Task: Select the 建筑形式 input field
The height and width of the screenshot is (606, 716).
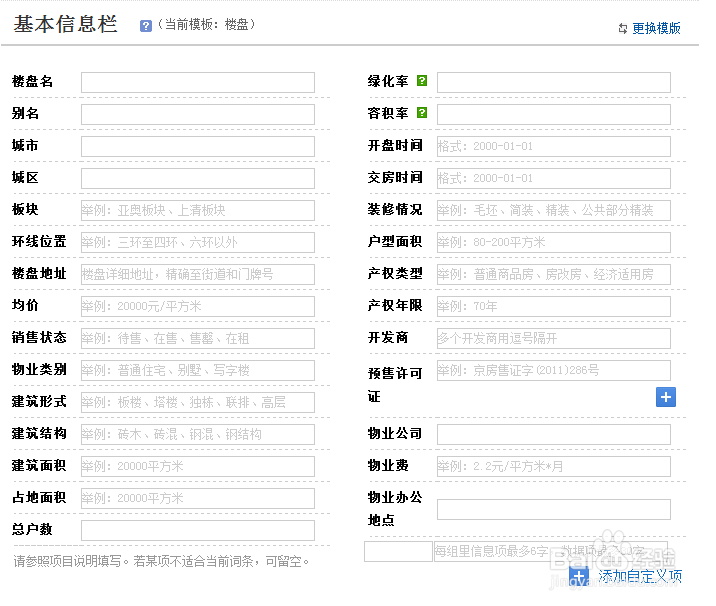Action: pos(198,402)
